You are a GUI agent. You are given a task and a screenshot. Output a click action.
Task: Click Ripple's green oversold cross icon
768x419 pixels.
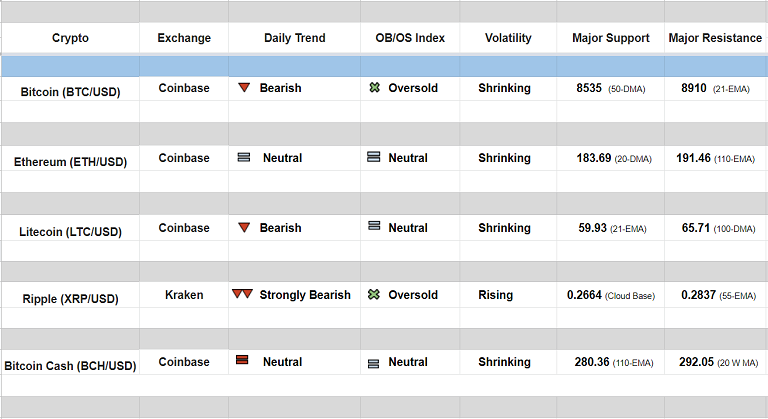(x=374, y=295)
